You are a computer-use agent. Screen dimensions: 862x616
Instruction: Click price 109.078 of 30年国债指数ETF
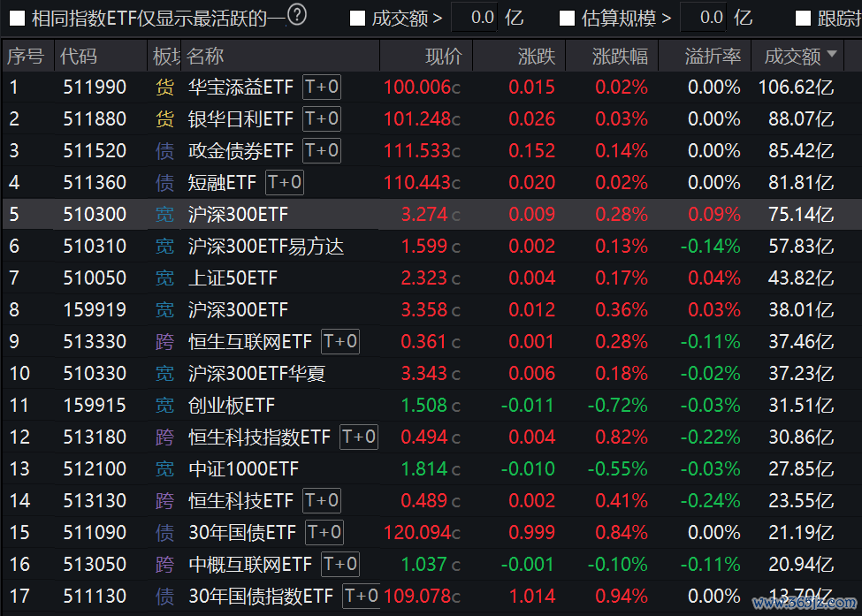tap(417, 597)
